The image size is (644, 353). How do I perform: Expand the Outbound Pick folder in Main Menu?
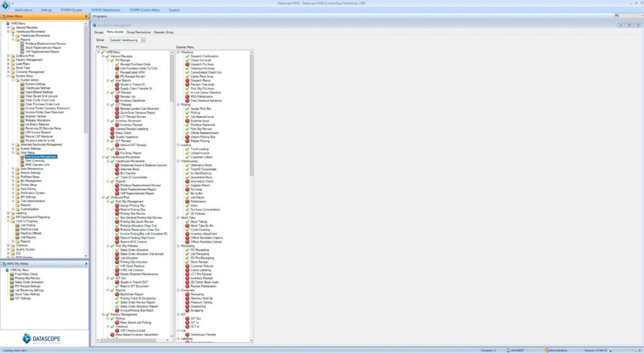pyautogui.click(x=8, y=55)
